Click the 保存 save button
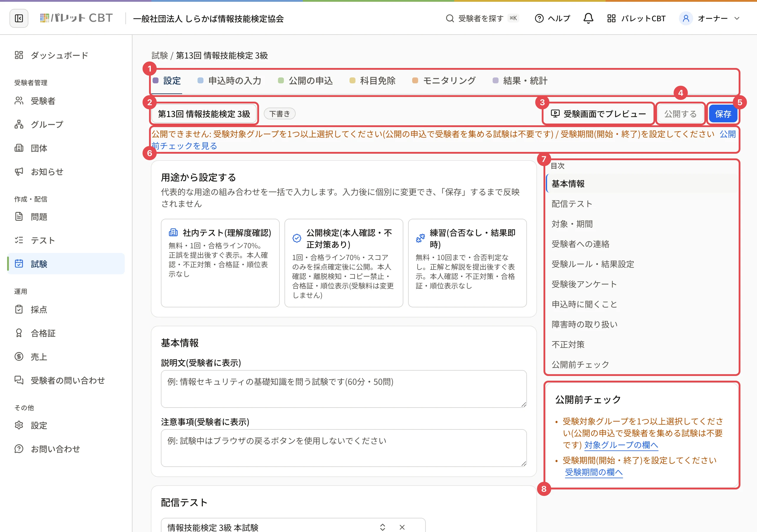 (723, 114)
